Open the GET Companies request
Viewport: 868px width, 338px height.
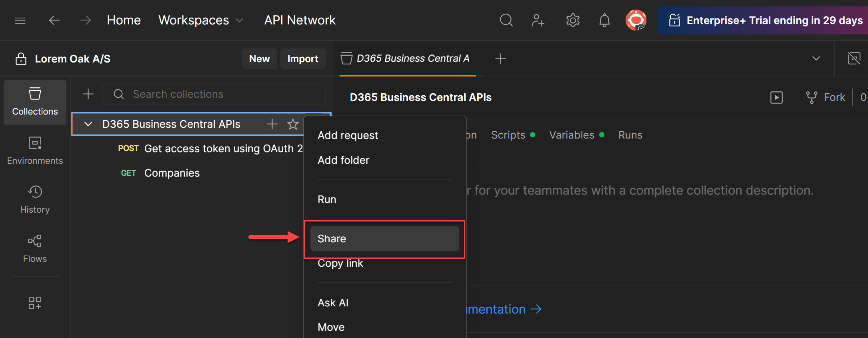[x=160, y=173]
